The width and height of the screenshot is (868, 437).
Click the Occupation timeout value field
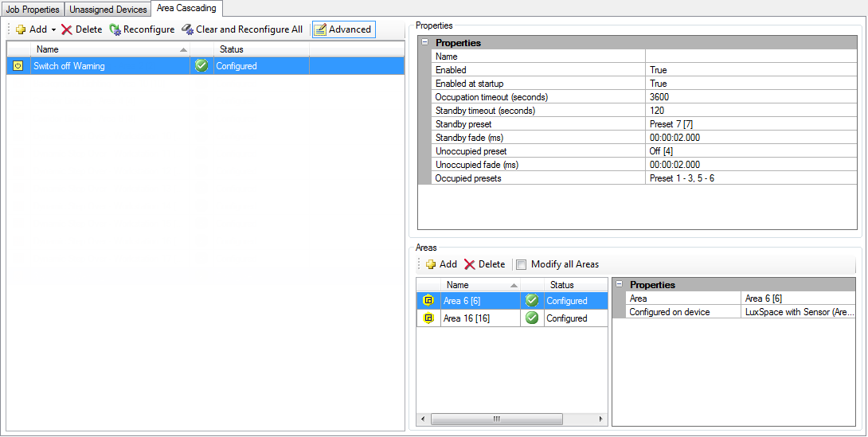[751, 97]
